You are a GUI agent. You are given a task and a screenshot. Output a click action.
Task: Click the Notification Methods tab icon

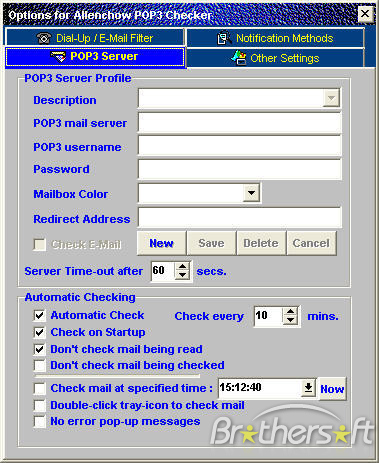point(224,38)
